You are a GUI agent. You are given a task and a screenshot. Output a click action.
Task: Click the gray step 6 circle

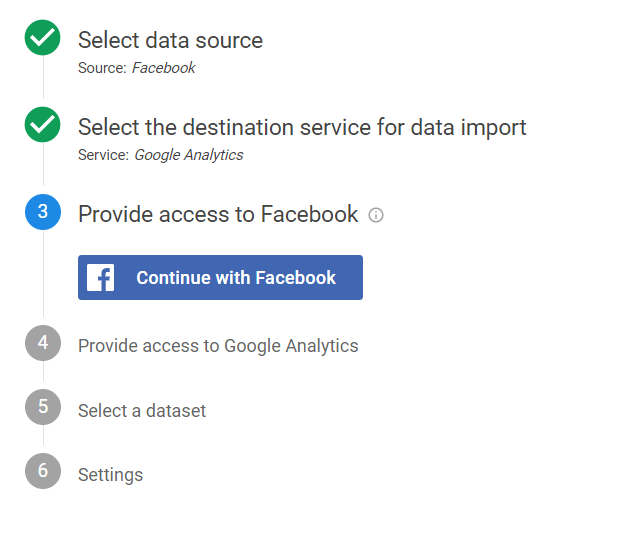[x=43, y=471]
